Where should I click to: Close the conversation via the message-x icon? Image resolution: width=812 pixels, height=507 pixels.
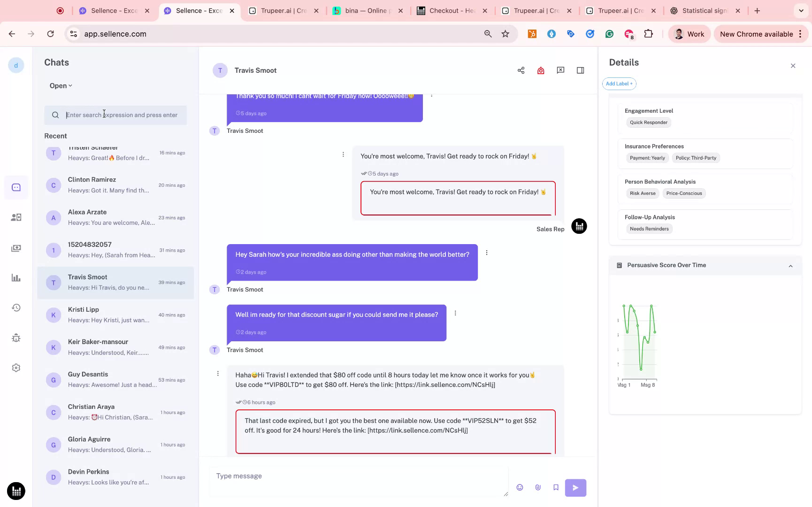560,70
